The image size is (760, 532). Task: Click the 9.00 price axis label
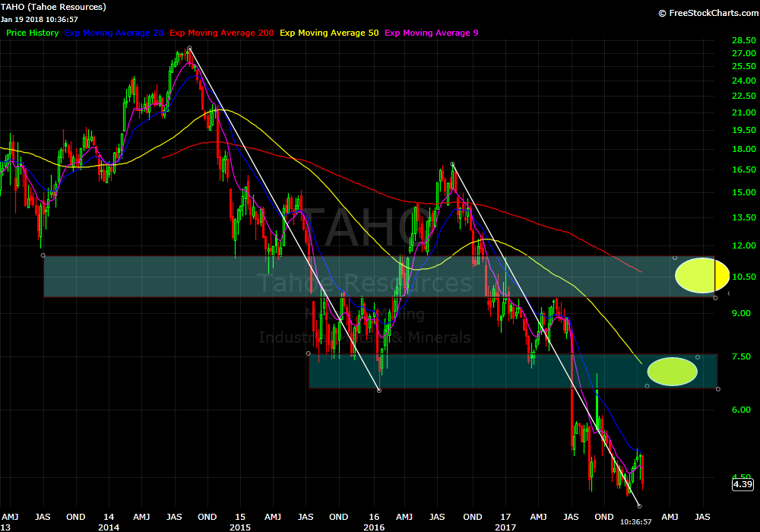click(x=742, y=313)
